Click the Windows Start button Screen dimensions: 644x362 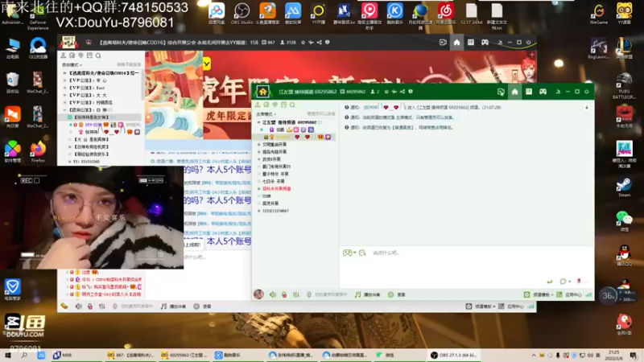tap(8, 355)
